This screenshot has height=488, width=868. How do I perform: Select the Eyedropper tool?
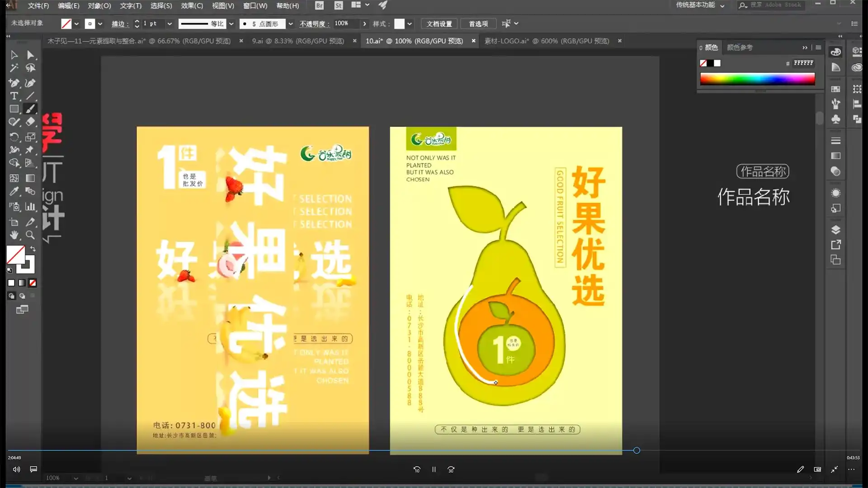click(x=14, y=191)
